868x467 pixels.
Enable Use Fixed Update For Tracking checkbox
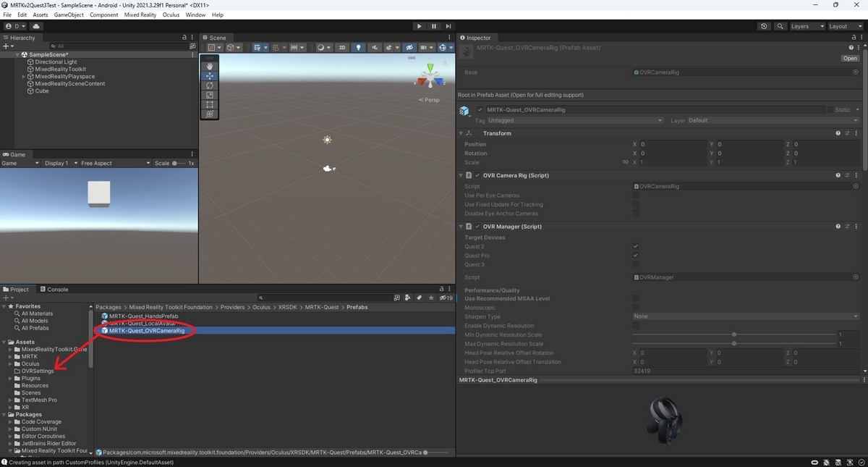pyautogui.click(x=635, y=204)
